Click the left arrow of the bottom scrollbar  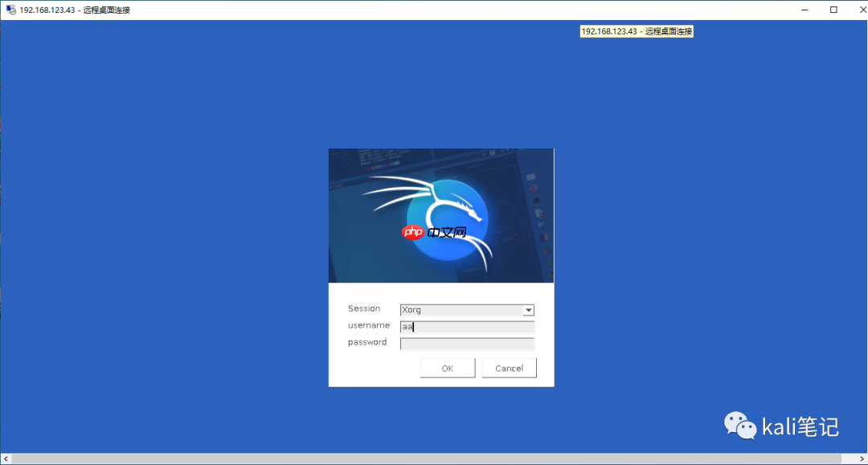pyautogui.click(x=5, y=458)
